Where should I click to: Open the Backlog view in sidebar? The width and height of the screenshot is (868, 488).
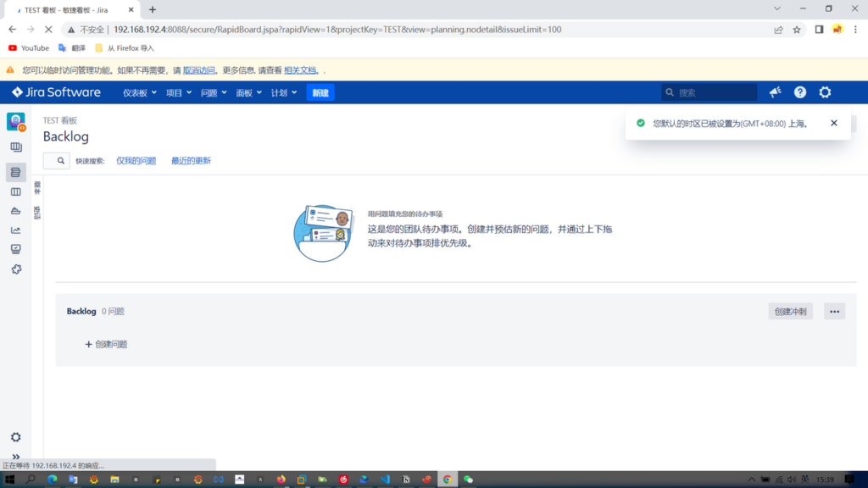(15, 172)
